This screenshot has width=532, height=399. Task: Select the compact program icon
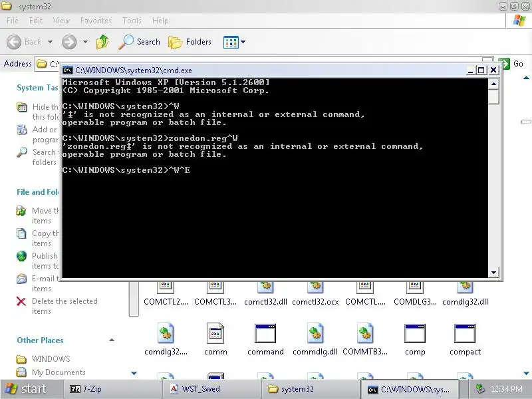[x=465, y=333]
